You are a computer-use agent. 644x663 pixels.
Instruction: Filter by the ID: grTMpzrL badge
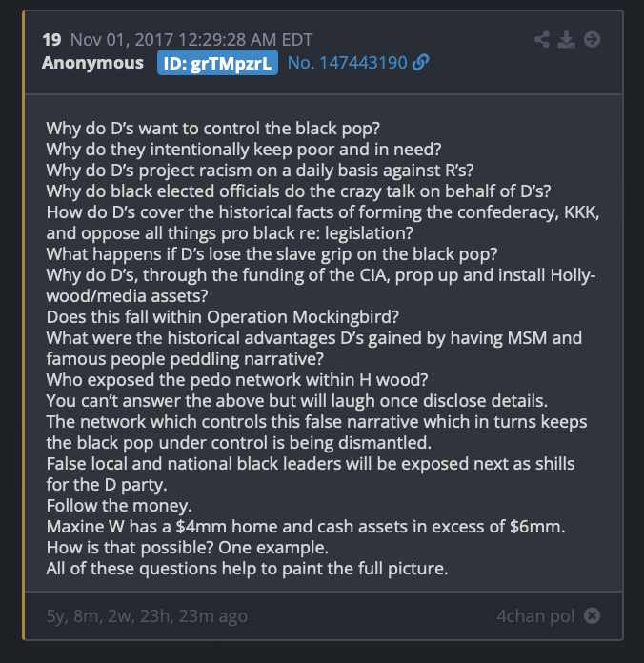pos(217,63)
